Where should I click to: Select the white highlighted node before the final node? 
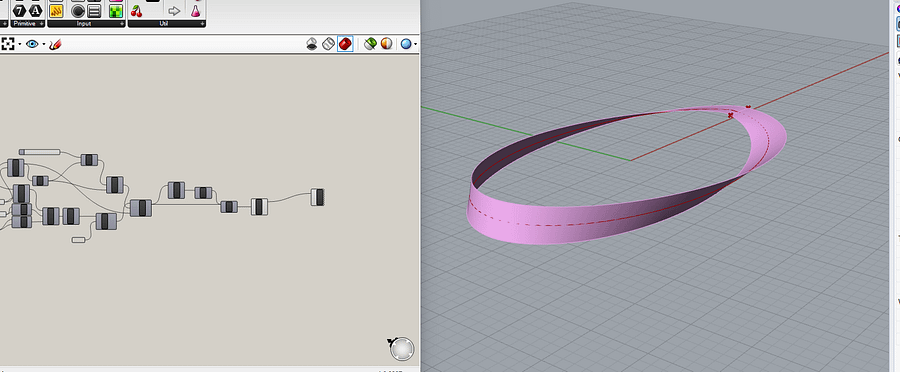tap(259, 206)
